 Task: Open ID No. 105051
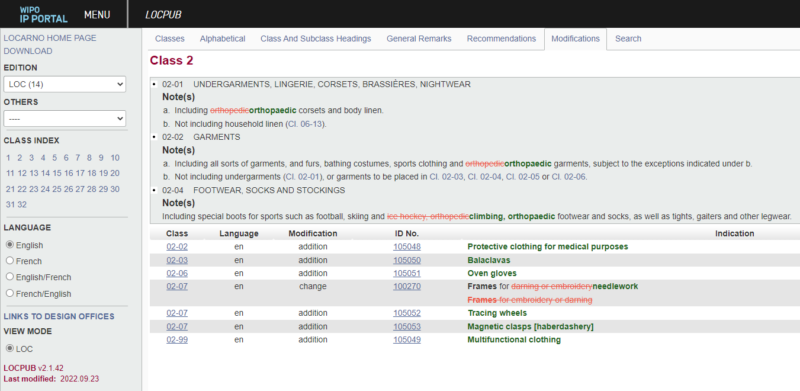pos(407,273)
